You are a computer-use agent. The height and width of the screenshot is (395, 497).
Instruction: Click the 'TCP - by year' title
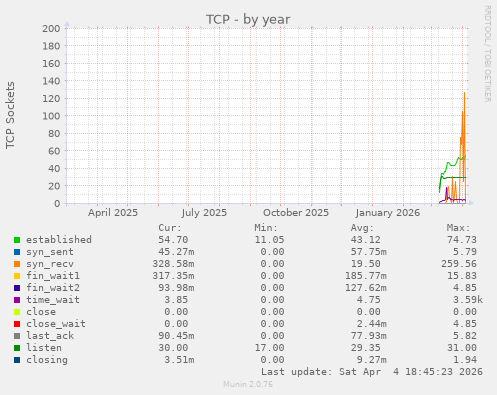(248, 19)
